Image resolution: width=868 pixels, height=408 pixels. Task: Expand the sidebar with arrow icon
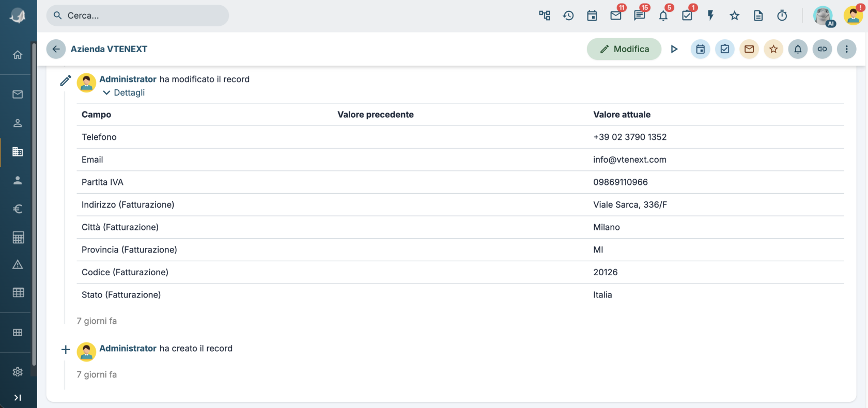pyautogui.click(x=18, y=397)
